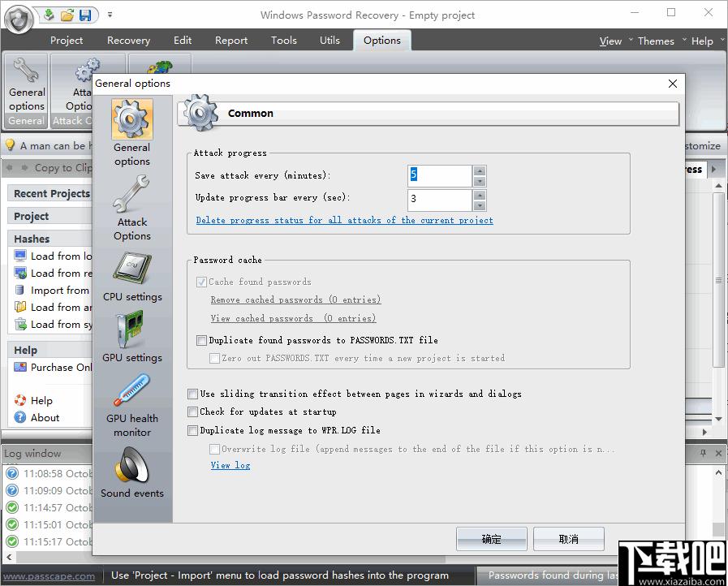Viewport: 728px width, 586px height.
Task: Collapse the Hashes section header
Action: [51, 239]
